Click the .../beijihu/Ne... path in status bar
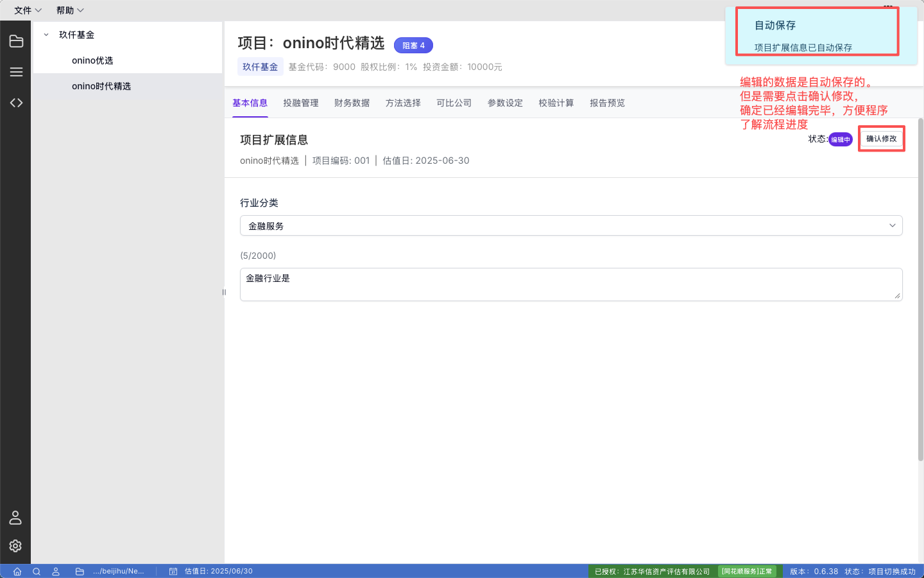The width and height of the screenshot is (924, 578). 119,571
